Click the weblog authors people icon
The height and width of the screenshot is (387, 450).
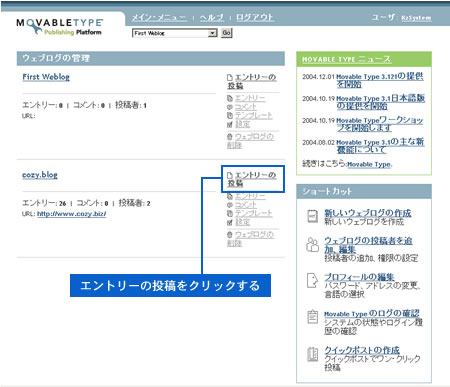tap(312, 244)
